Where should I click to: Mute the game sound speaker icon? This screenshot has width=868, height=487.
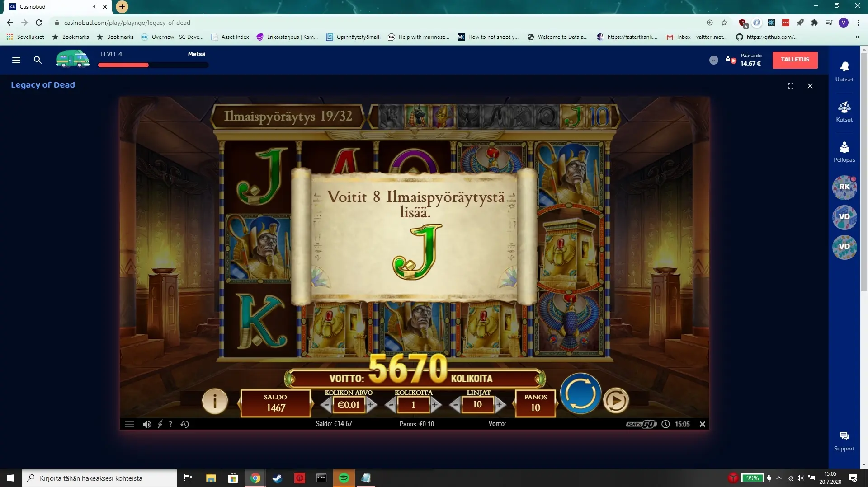(x=146, y=424)
